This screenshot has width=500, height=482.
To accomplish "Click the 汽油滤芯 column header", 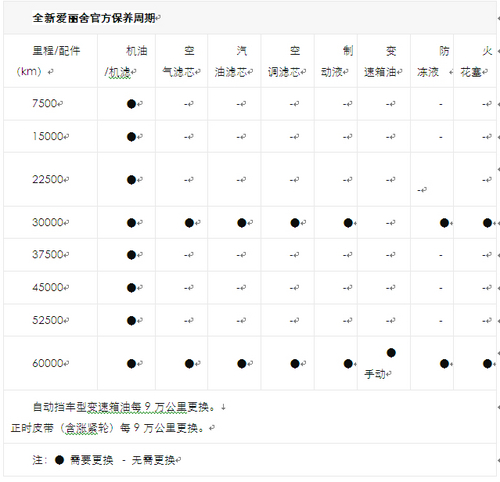I will click(234, 61).
